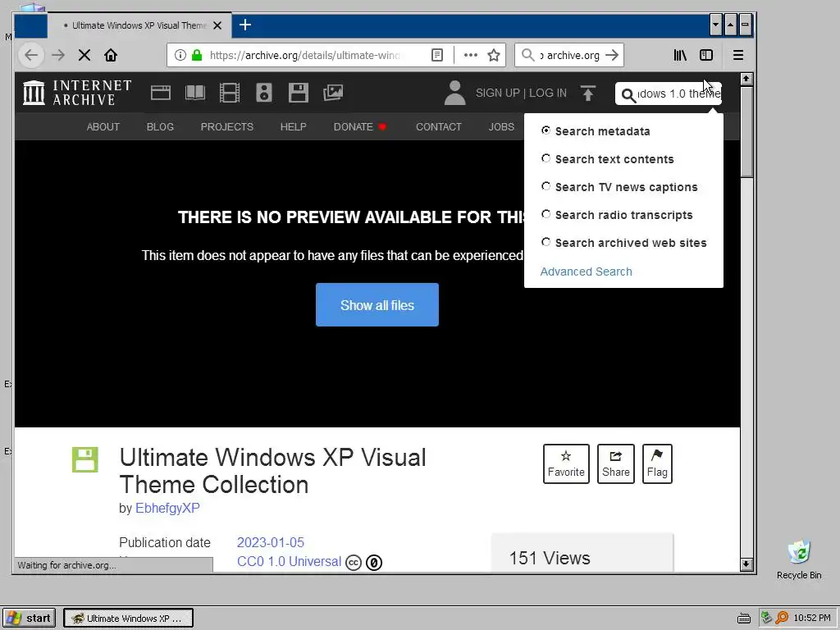Viewport: 840px width, 630px height.
Task: Select Search text contents radio option
Action: (546, 158)
